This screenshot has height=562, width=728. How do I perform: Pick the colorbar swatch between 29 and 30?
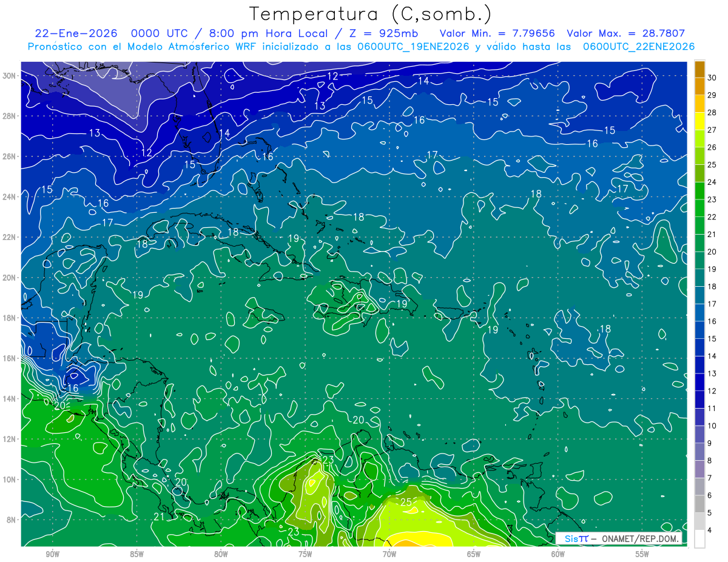click(x=699, y=85)
